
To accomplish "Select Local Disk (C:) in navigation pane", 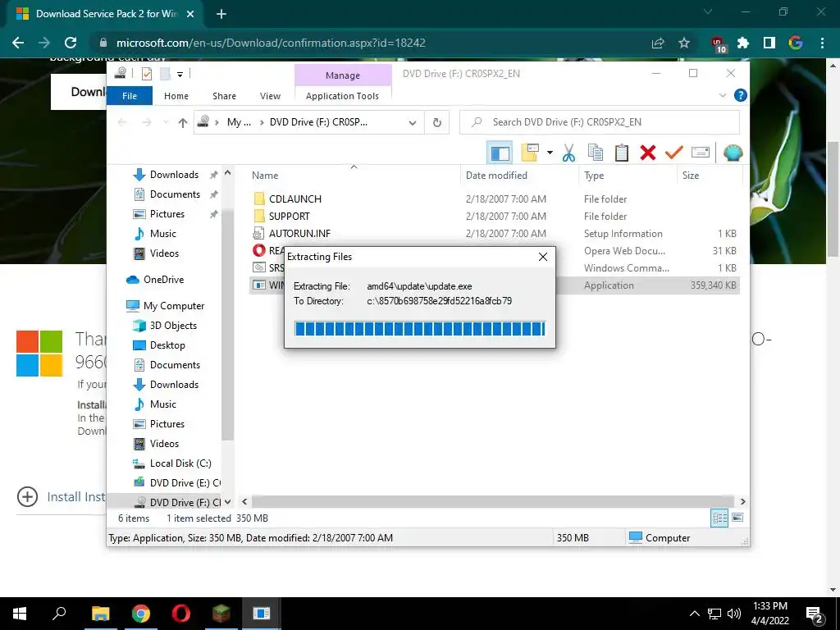I will (180, 463).
